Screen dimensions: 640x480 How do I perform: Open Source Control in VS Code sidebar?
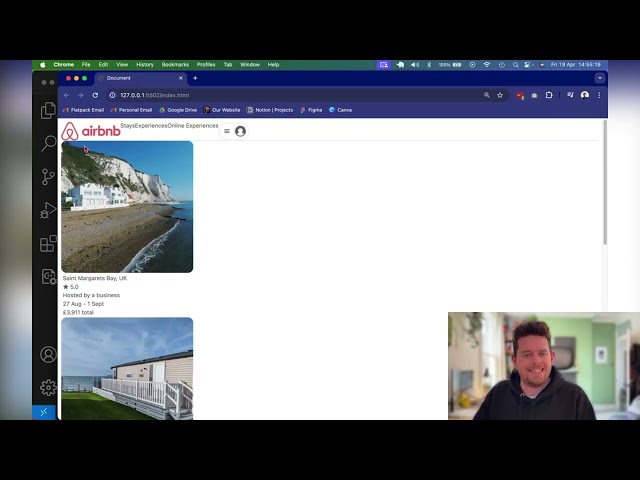point(48,177)
